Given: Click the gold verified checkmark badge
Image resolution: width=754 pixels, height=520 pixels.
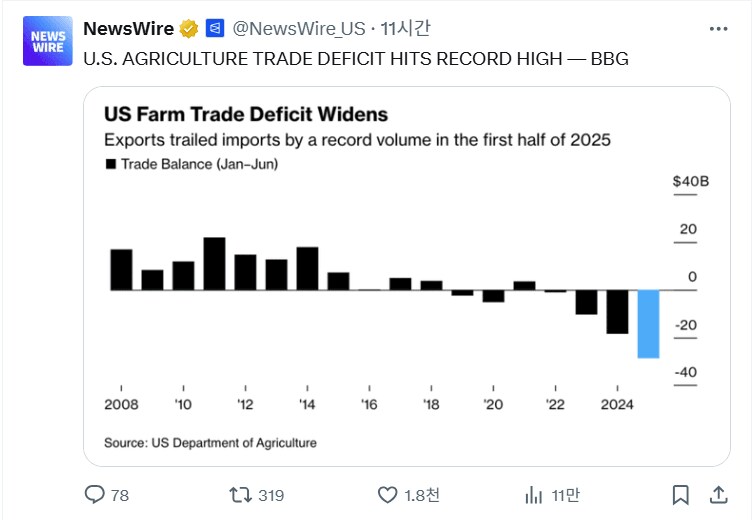Looking at the screenshot, I should [x=188, y=29].
